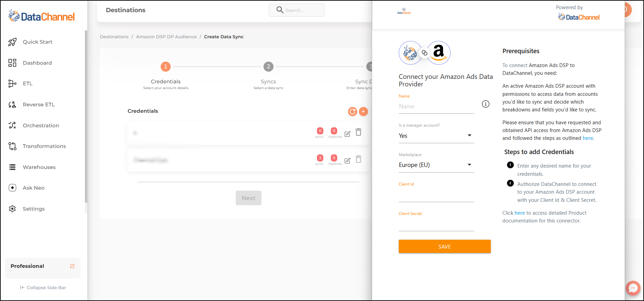This screenshot has width=644, height=301.
Task: Click the Next button
Action: pos(249,198)
